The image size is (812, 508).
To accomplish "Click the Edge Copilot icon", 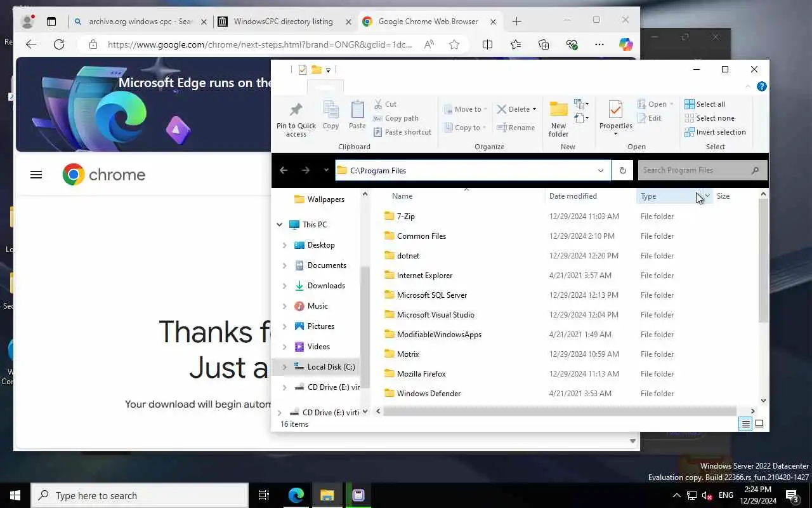I will coord(626,44).
